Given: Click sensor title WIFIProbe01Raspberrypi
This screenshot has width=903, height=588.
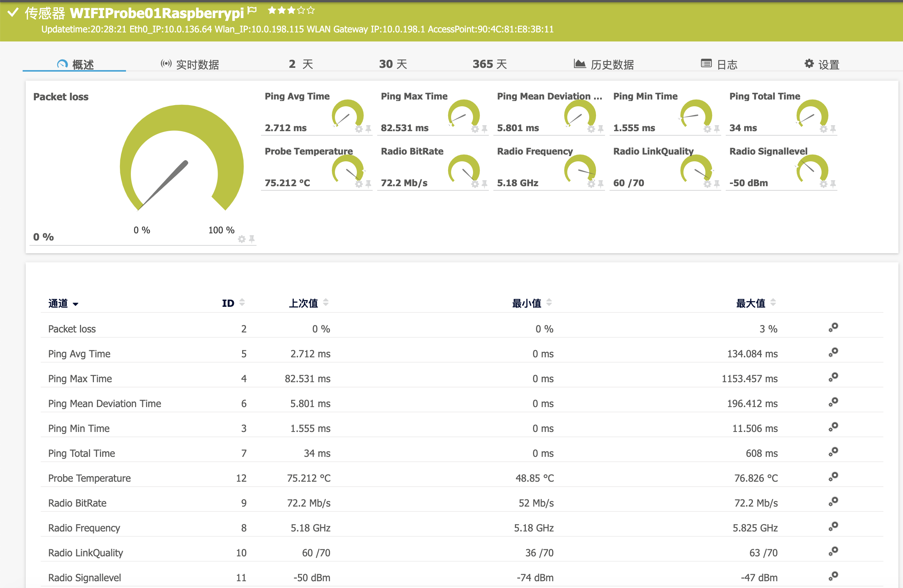Looking at the screenshot, I should [157, 13].
